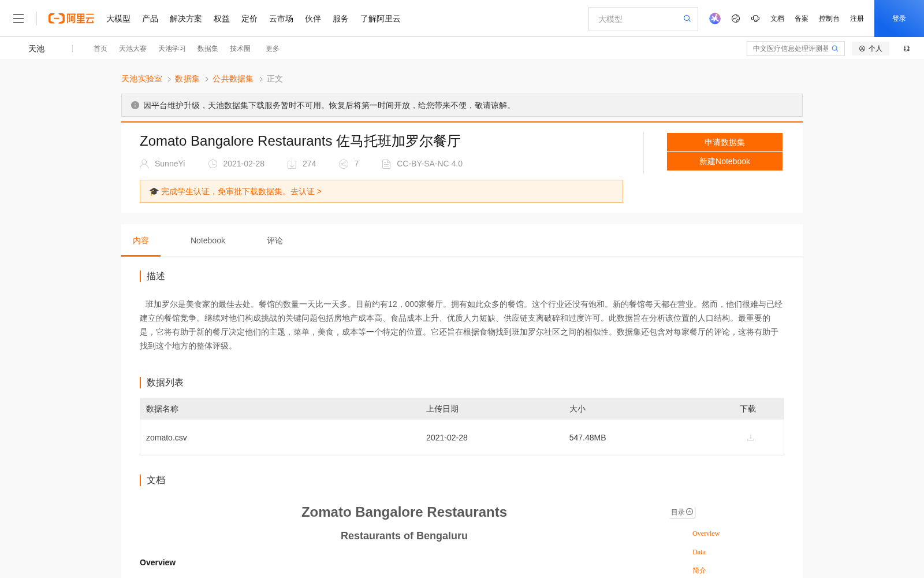924x578 pixels.
Task: Open the 产品 menu
Action: point(150,18)
